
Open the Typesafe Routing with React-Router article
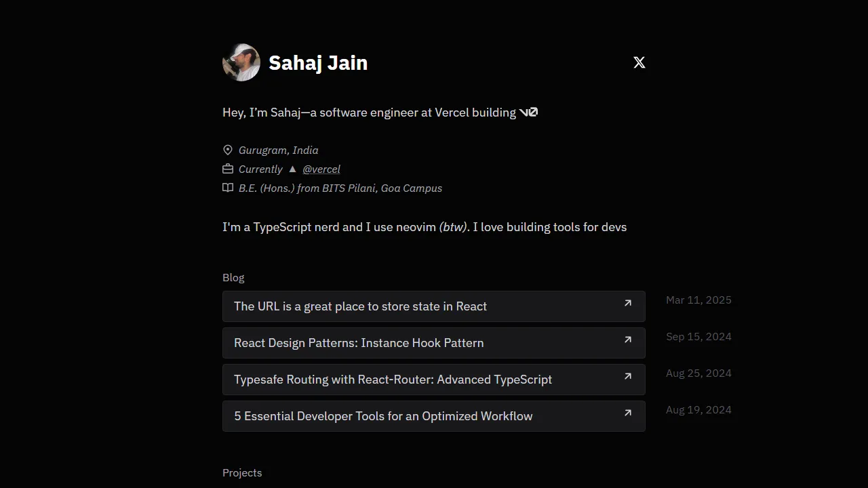(x=392, y=380)
